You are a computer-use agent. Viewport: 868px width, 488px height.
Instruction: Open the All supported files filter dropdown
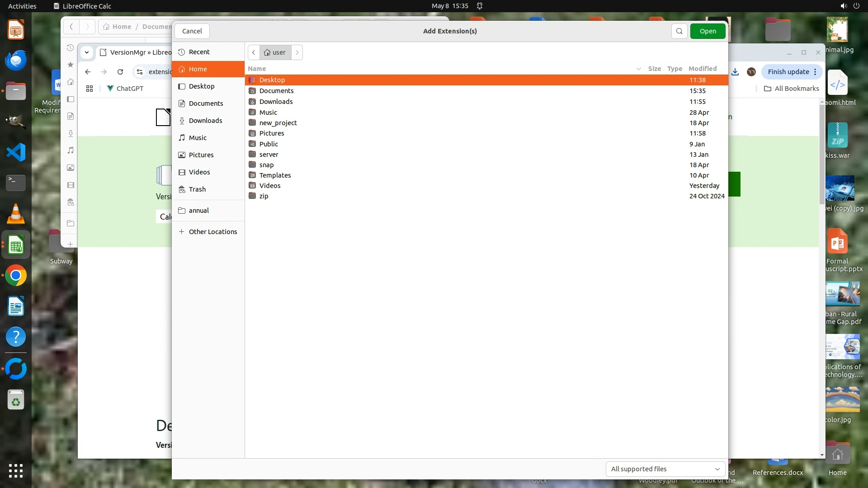pyautogui.click(x=665, y=469)
